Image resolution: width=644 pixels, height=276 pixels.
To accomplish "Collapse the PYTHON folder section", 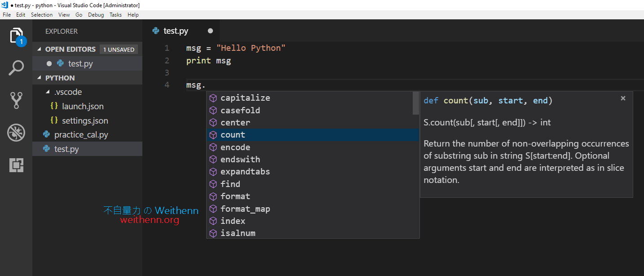I will coord(39,77).
